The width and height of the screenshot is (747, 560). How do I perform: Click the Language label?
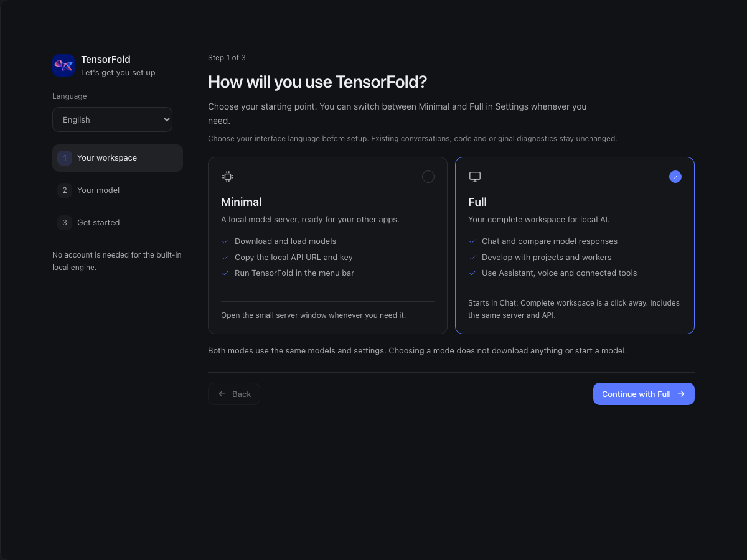pos(70,96)
